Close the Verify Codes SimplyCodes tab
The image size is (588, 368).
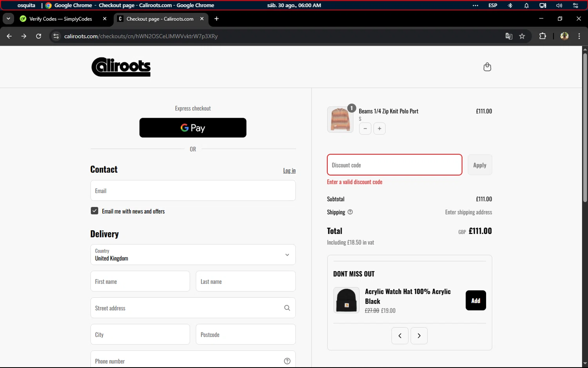tap(105, 18)
